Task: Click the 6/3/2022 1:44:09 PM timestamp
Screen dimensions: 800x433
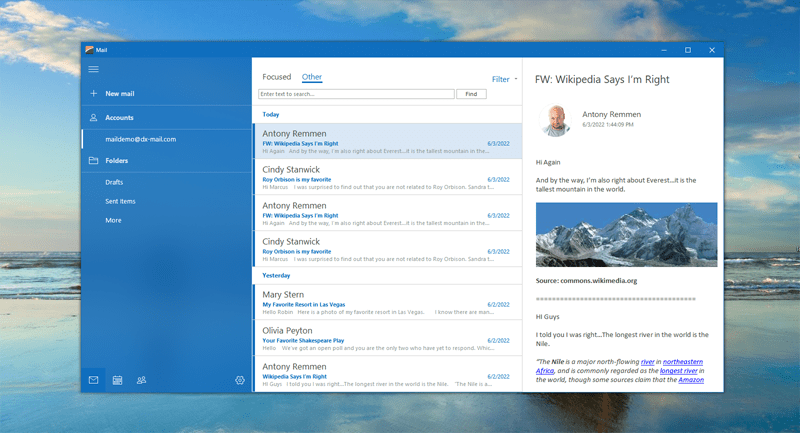Action: [x=608, y=124]
